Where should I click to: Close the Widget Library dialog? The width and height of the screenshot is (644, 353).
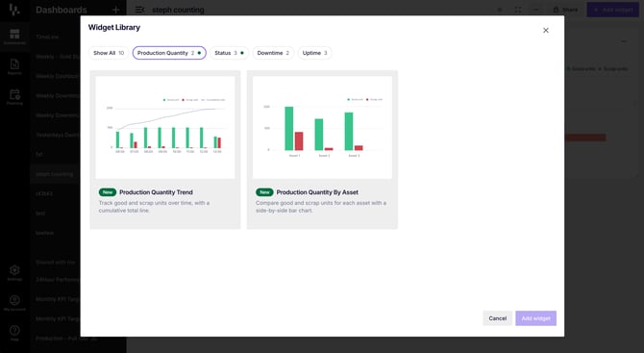click(x=545, y=31)
